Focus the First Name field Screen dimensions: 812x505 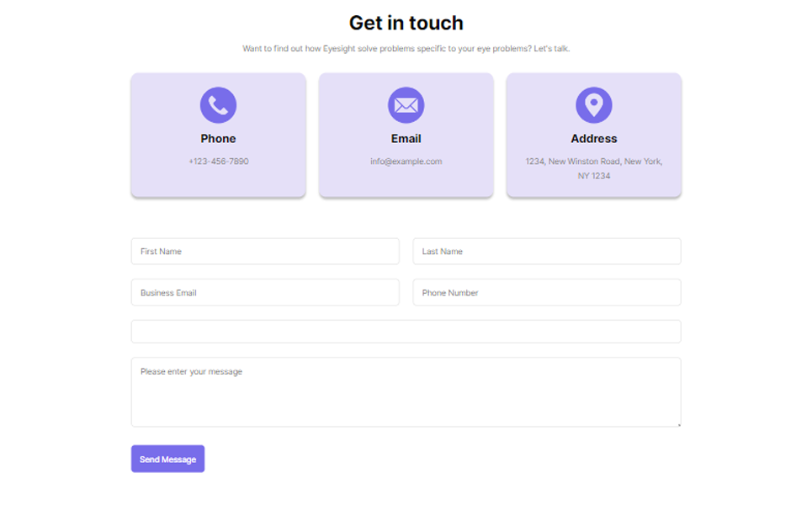pyautogui.click(x=265, y=252)
